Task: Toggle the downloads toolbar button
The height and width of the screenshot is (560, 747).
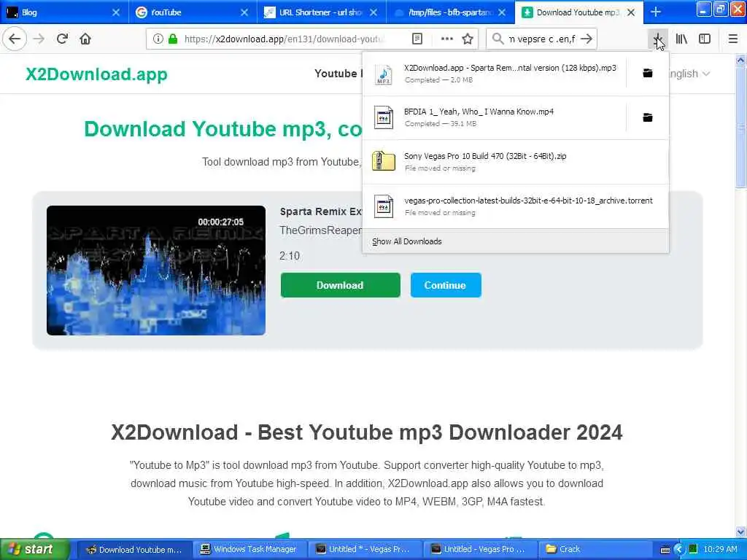Action: coord(658,39)
